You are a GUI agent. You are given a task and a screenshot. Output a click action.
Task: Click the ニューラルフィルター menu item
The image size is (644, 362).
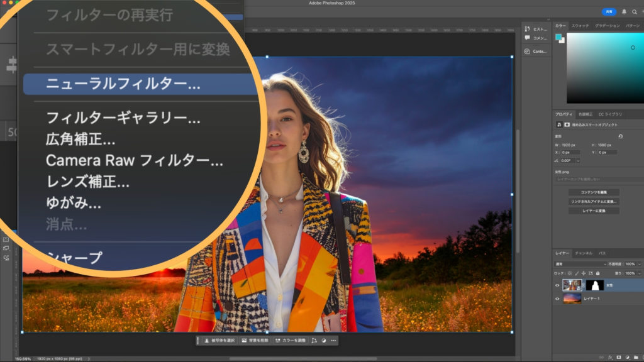pos(123,84)
